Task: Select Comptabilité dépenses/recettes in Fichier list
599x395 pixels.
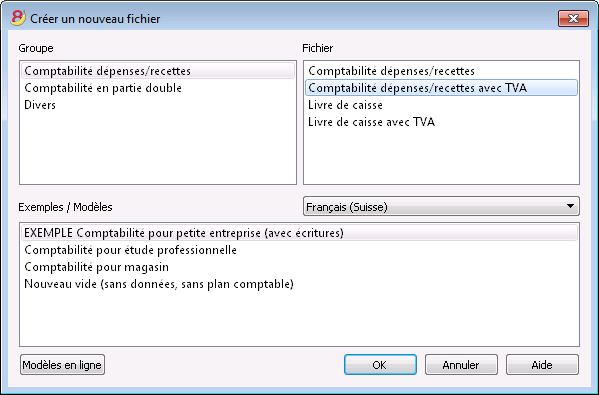Action: (441, 71)
